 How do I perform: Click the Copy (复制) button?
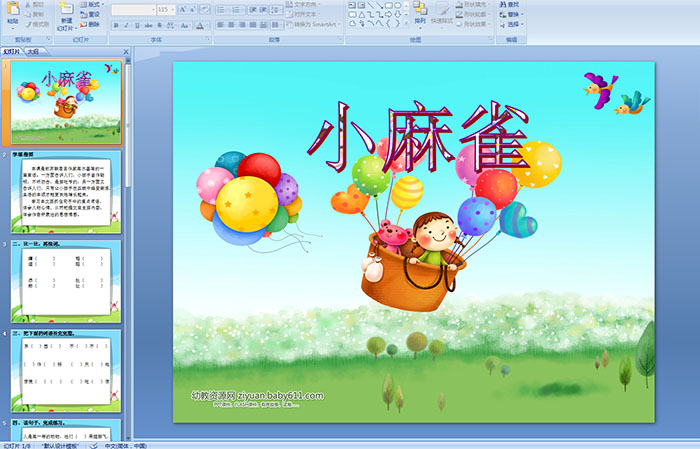(x=34, y=14)
